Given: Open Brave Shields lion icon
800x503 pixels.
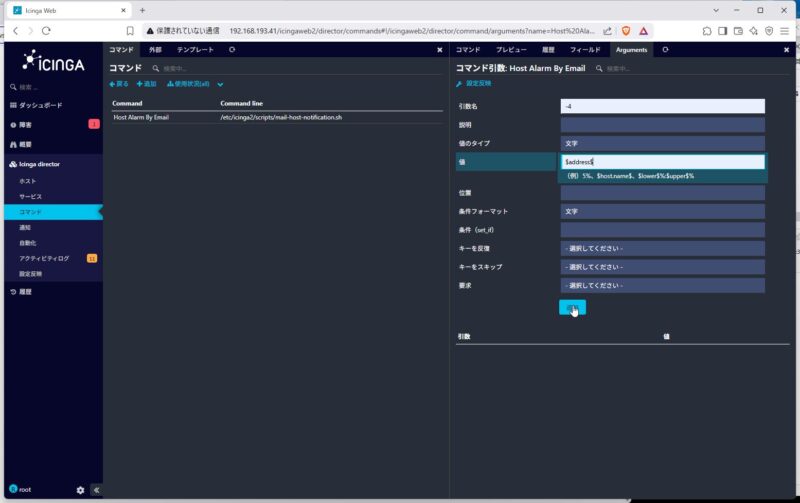Looking at the screenshot, I should point(626,31).
